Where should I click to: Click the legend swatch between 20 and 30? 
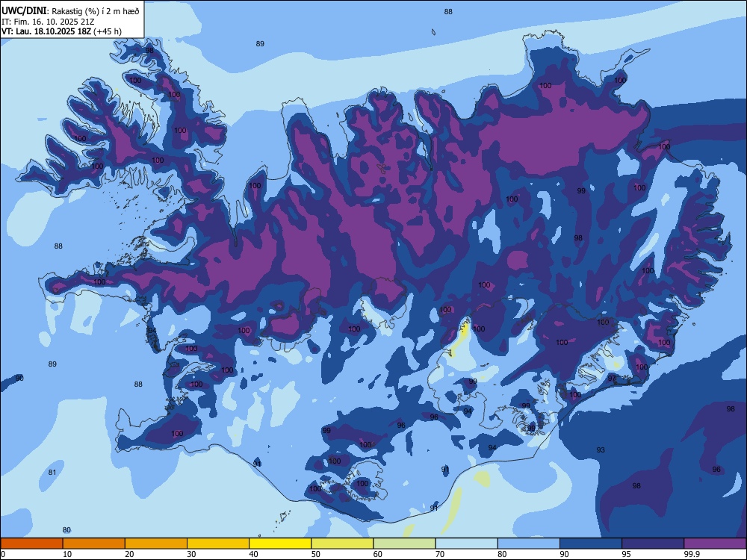tap(156, 544)
